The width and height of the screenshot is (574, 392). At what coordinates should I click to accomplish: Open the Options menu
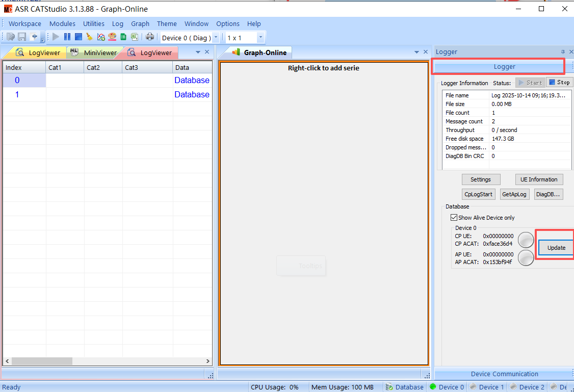point(228,24)
